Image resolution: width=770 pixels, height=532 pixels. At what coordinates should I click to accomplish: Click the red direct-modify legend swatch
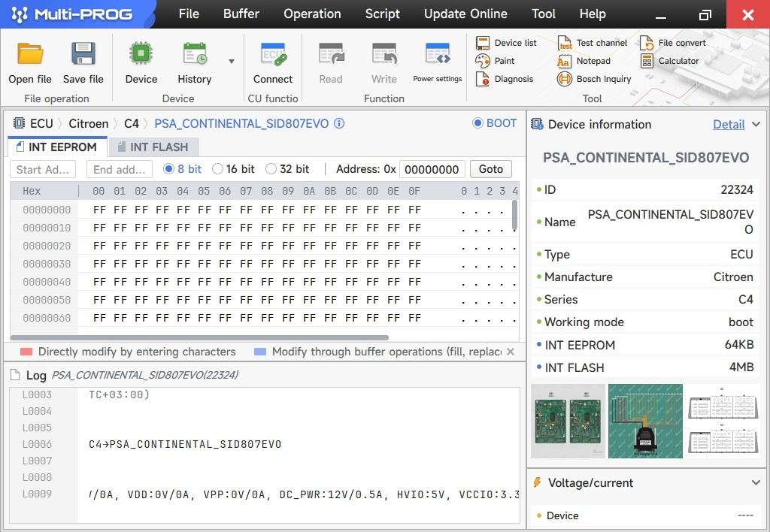click(26, 352)
